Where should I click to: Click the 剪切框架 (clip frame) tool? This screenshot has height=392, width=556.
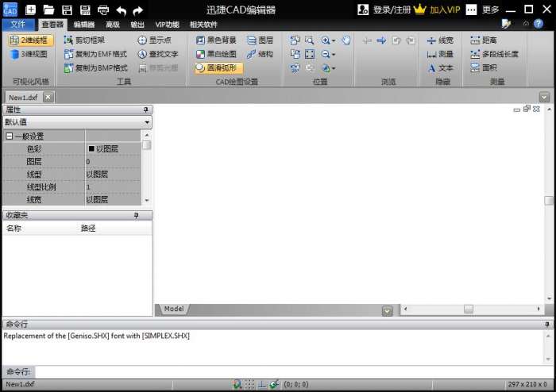[x=89, y=40]
